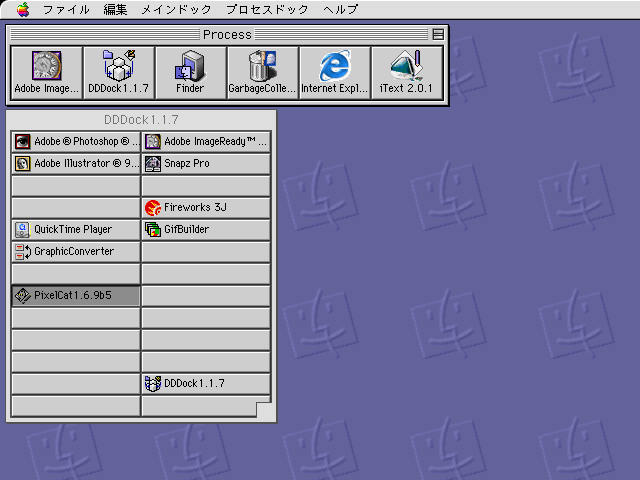The height and width of the screenshot is (480, 640).
Task: Select GarbageCollector in Process dock
Action: click(x=262, y=73)
